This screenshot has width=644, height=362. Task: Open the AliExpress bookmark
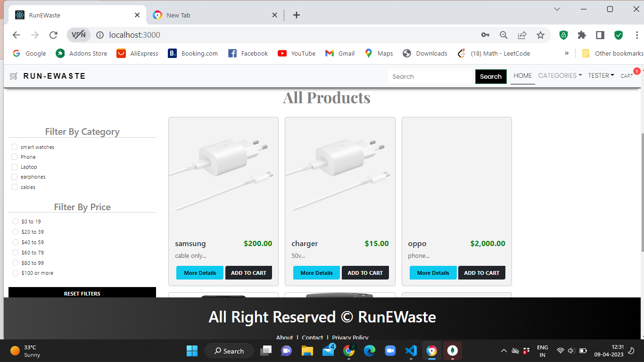tap(138, 53)
